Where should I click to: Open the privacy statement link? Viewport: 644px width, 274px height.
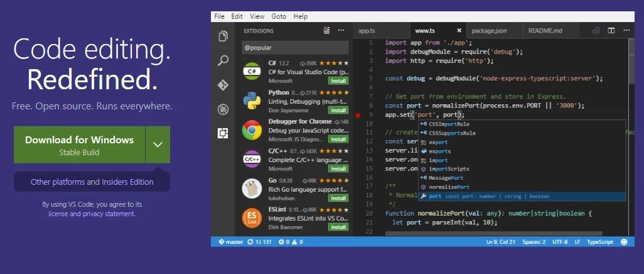click(109, 214)
